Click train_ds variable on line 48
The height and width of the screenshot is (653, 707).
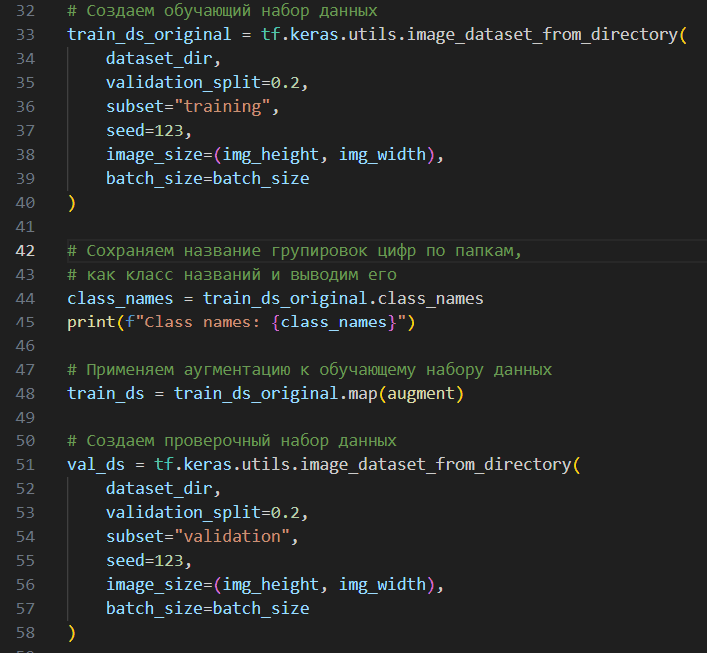click(x=106, y=394)
